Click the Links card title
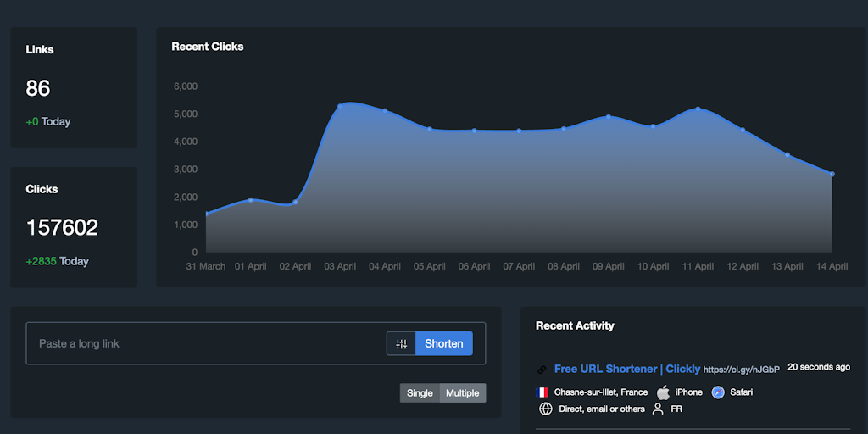Viewport: 868px width, 434px height. (x=40, y=50)
